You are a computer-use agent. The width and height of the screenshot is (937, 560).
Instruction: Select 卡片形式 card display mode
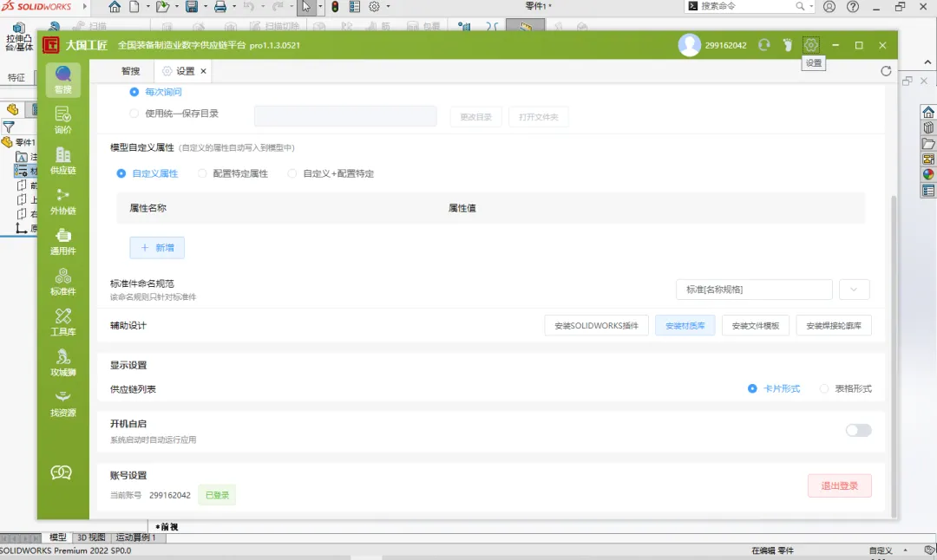(x=752, y=388)
